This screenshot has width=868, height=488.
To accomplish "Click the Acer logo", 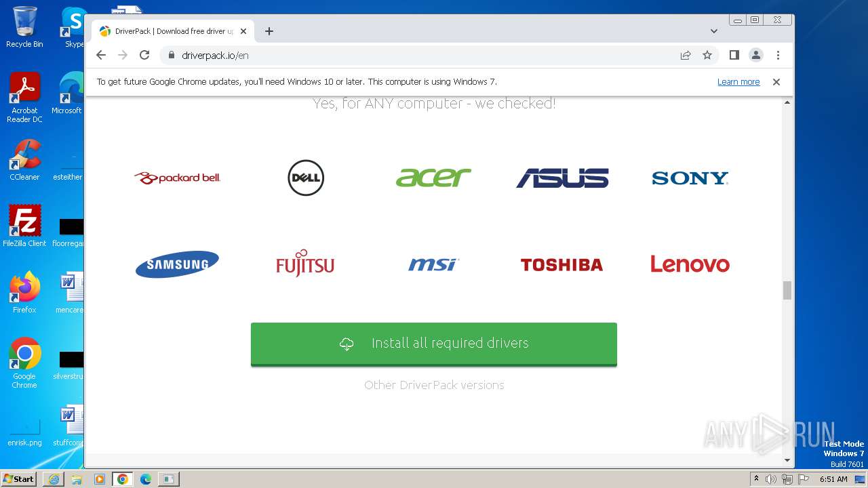I will pos(433,178).
